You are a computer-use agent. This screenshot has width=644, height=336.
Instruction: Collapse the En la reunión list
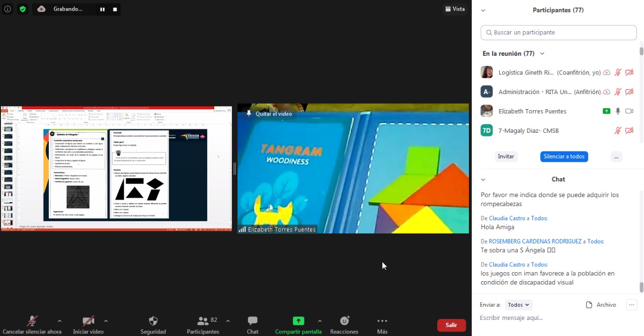point(542,54)
